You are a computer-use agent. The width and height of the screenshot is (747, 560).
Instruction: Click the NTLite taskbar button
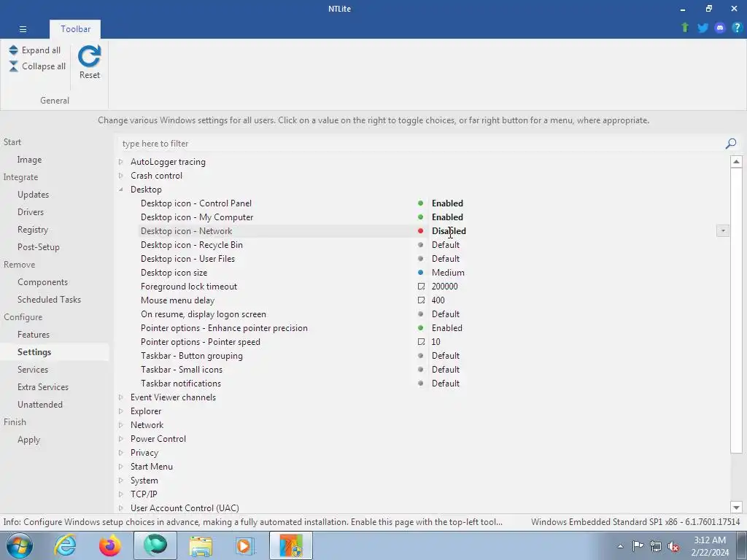point(291,545)
